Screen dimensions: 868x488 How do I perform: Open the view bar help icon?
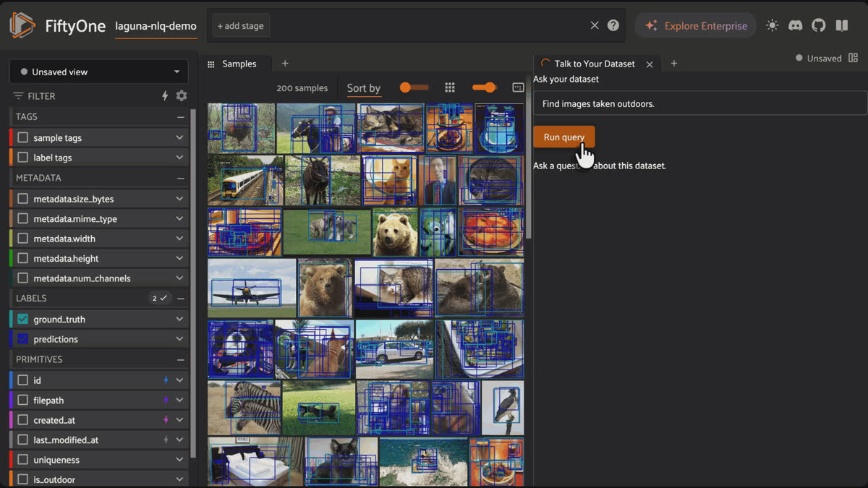613,25
